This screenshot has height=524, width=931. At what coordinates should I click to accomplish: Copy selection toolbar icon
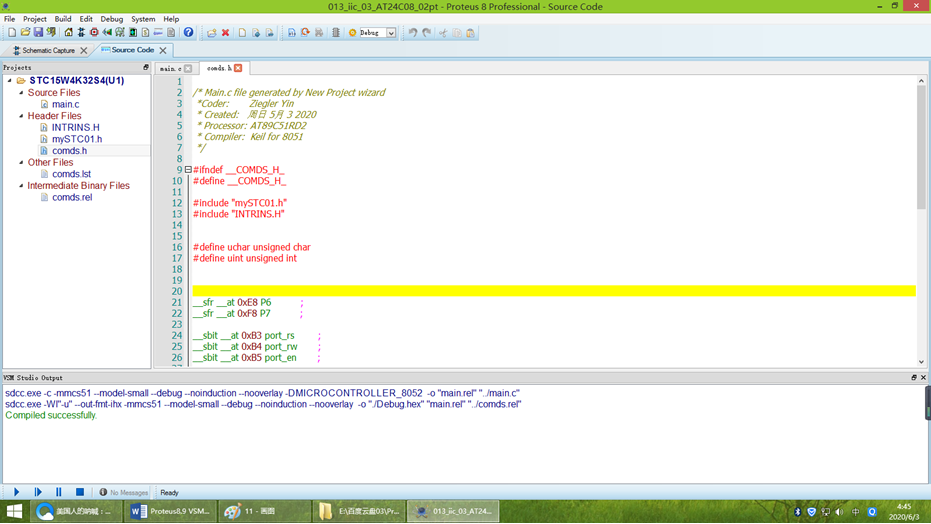tap(457, 33)
